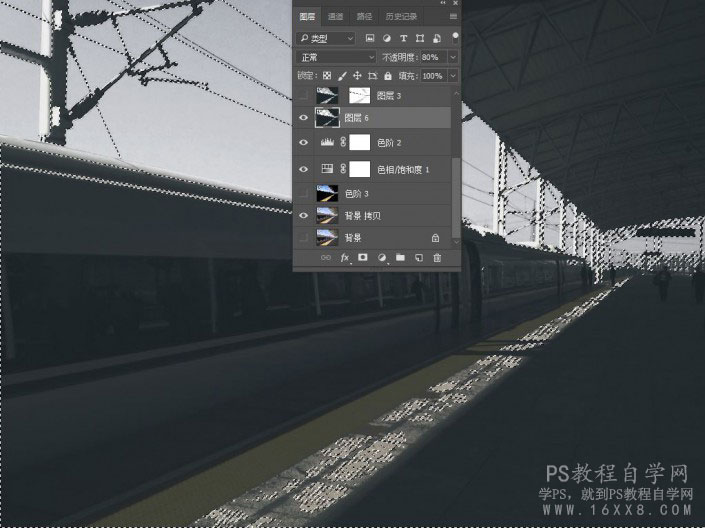The height and width of the screenshot is (528, 705).
Task: Add a layer mask
Action: 362,257
